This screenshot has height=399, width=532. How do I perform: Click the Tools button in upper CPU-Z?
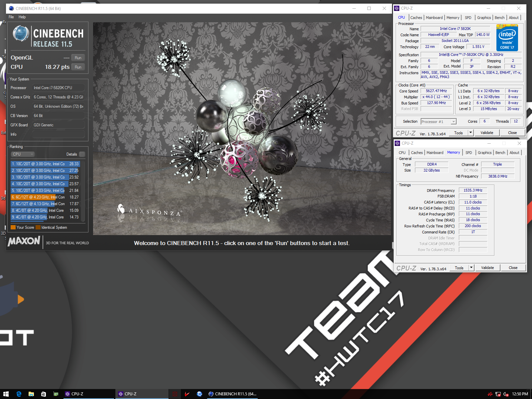pyautogui.click(x=459, y=133)
